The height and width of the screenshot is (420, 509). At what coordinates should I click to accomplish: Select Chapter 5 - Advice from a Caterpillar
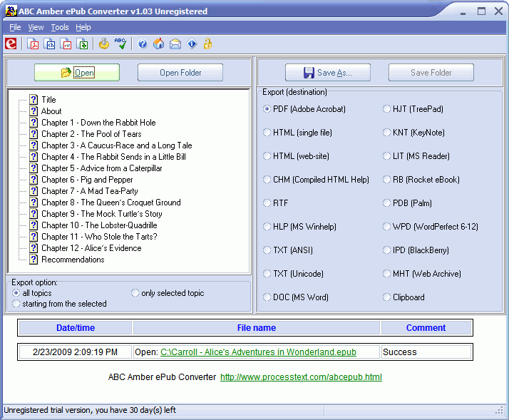click(102, 168)
